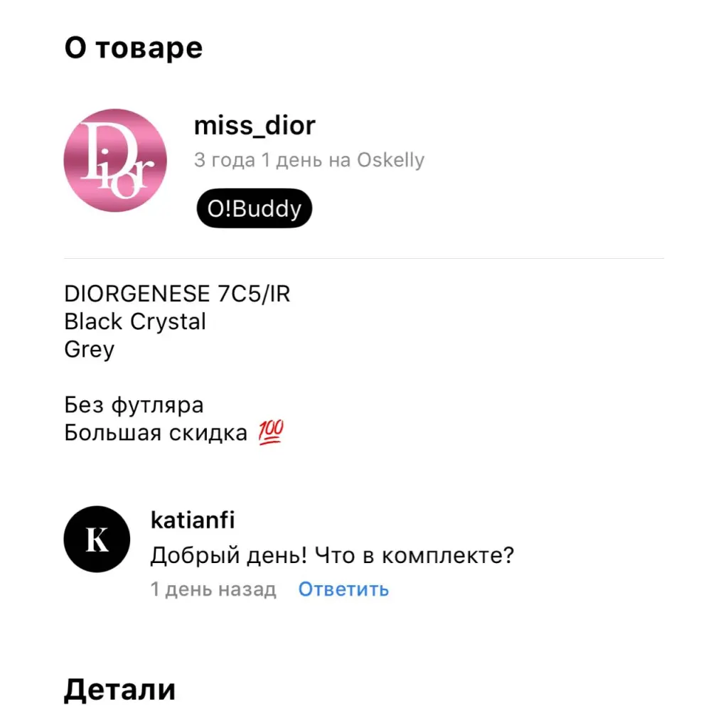Click the 'Без футляра' description line

pos(134,405)
